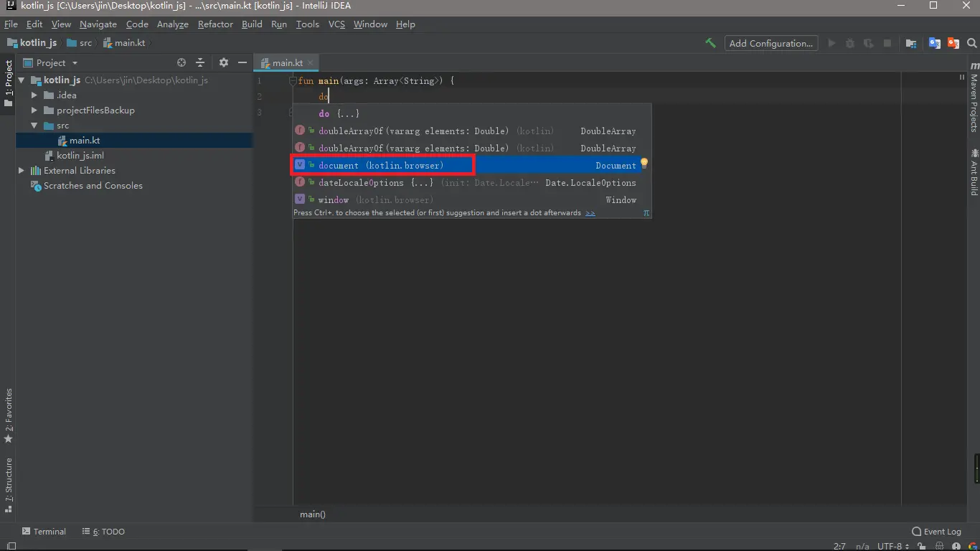The height and width of the screenshot is (551, 980).
Task: Click Collapse All icon in Project panel
Action: [200, 62]
